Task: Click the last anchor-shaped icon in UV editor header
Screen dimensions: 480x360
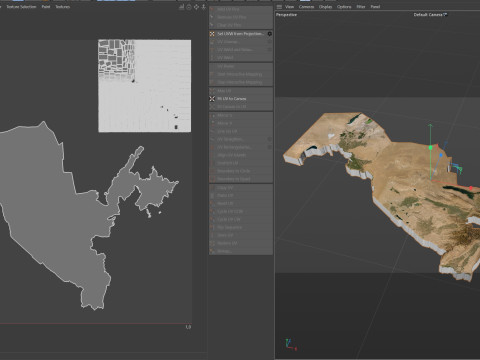Action: [x=203, y=7]
